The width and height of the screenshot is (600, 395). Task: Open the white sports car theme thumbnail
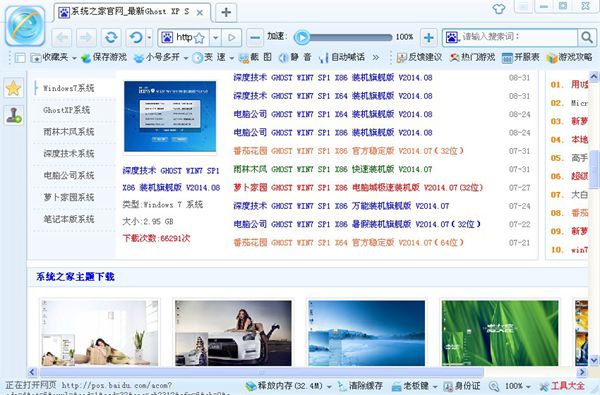(233, 333)
